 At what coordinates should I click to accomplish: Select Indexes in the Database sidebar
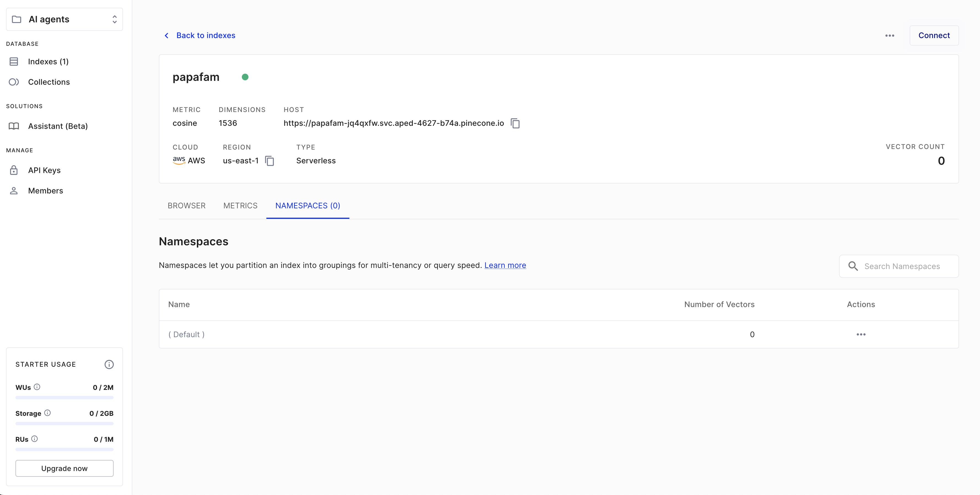[48, 61]
